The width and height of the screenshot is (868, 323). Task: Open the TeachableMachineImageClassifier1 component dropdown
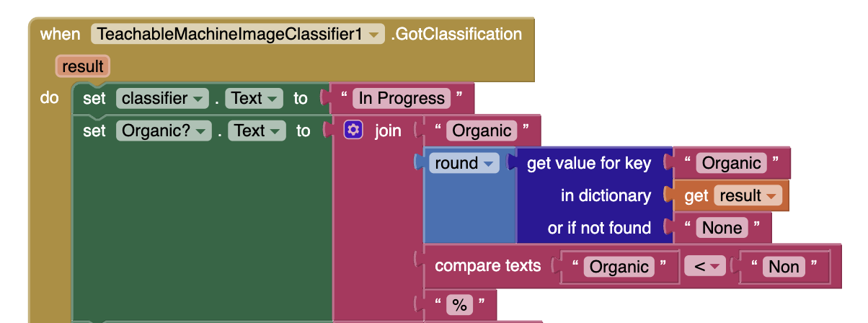(374, 34)
